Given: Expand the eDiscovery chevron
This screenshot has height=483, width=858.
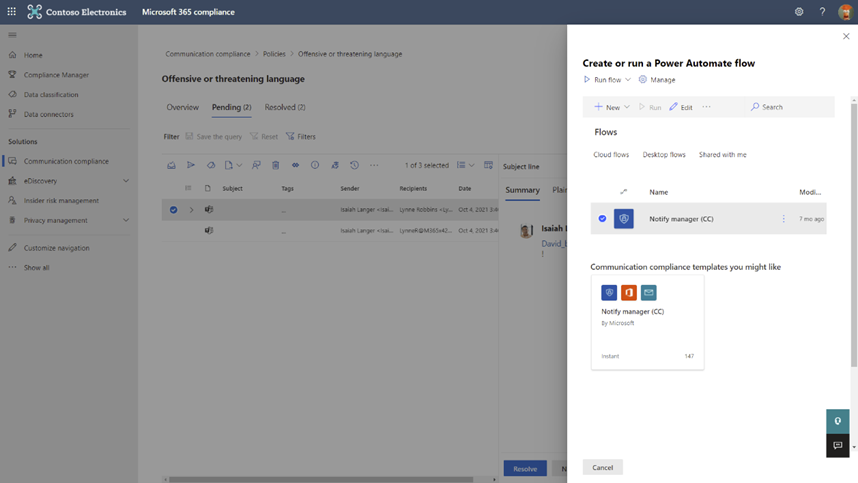Looking at the screenshot, I should (x=126, y=181).
